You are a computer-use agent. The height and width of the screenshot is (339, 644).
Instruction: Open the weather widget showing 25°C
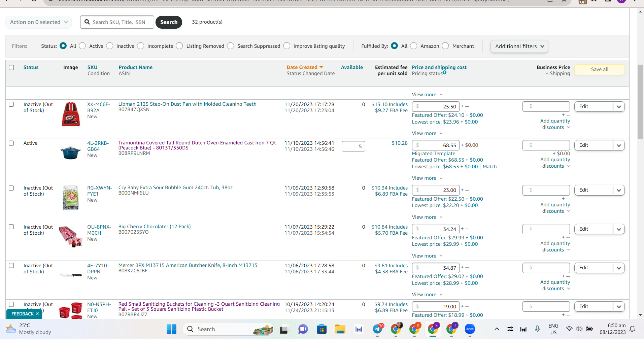click(x=29, y=329)
